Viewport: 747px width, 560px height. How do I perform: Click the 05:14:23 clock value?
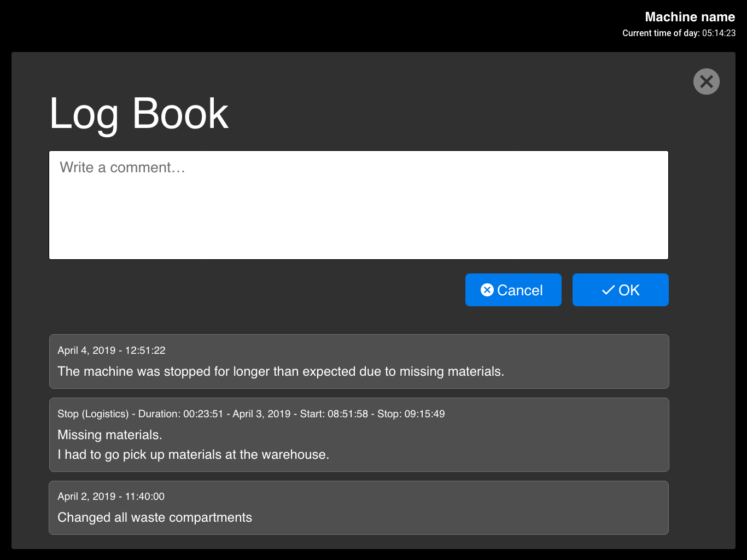click(719, 33)
